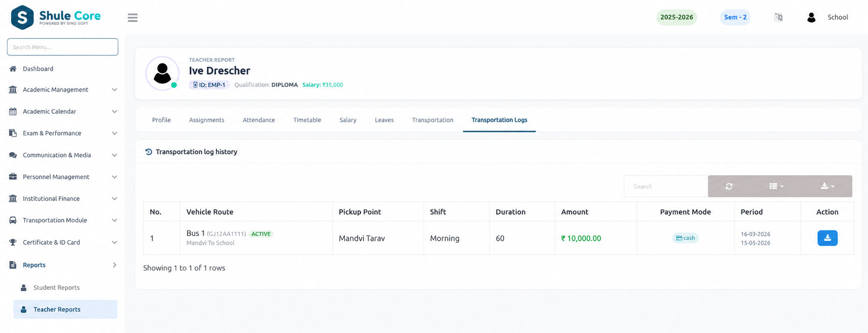Focus the Search Menu input field
Screen dimensions: 868x333
click(x=63, y=47)
